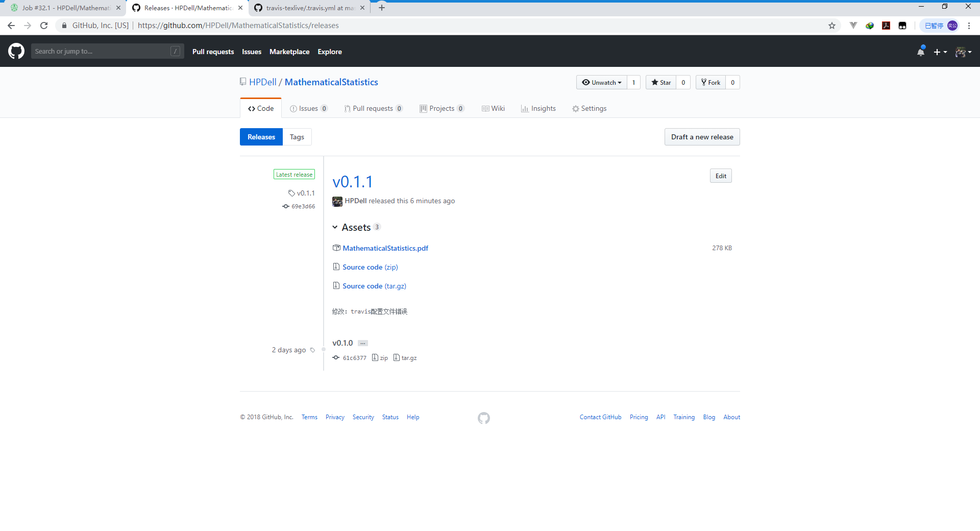
Task: Click the v0.1.0 zip download icon
Action: [x=375, y=357]
